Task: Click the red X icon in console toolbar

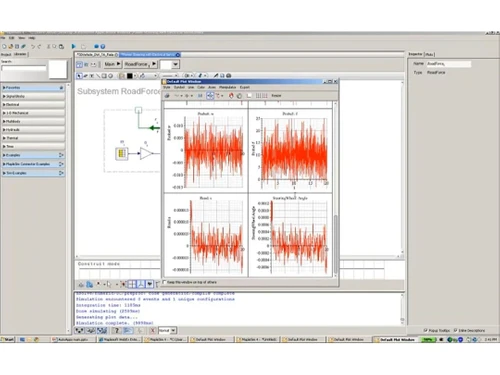Action: pos(152,330)
